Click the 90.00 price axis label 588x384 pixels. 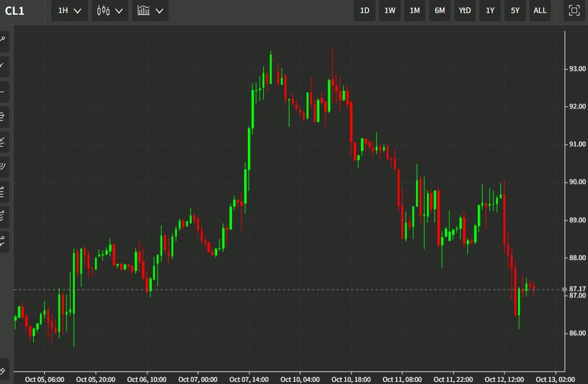pos(577,182)
